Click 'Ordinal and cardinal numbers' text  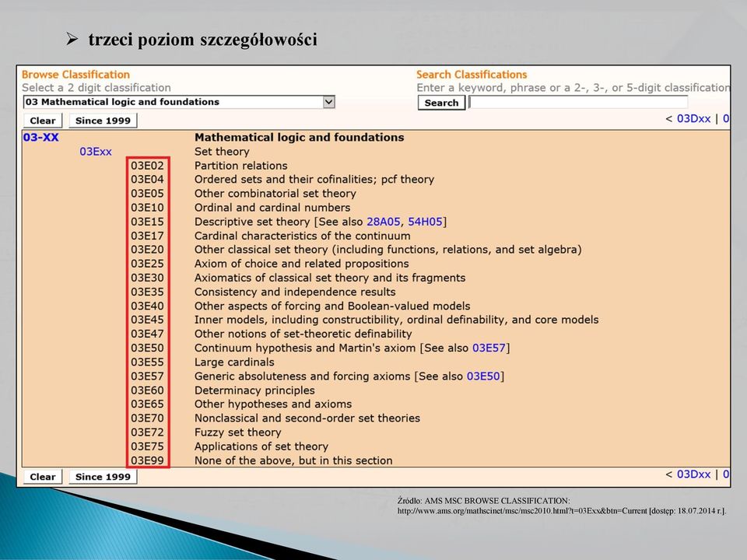(x=272, y=208)
